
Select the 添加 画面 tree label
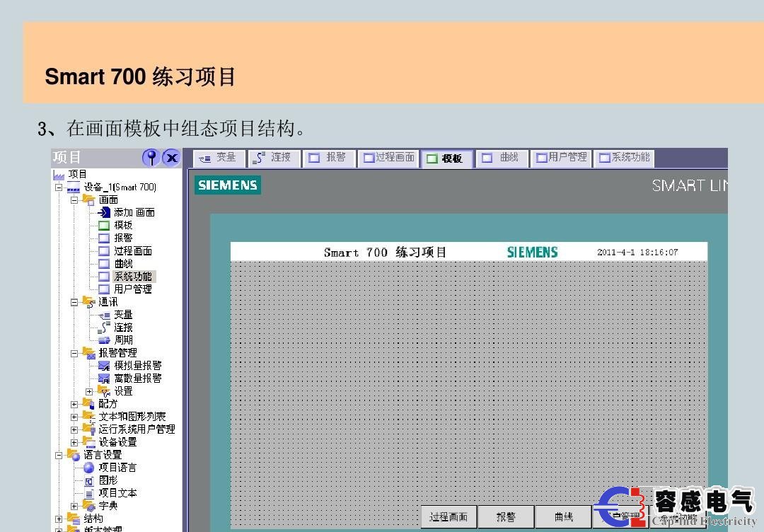(134, 212)
